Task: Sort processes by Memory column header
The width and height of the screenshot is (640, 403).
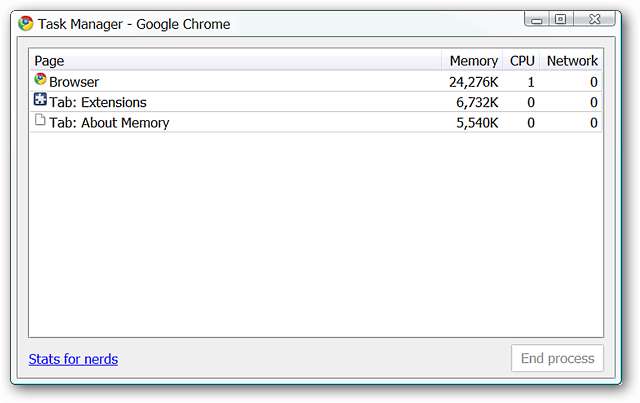Action: click(x=473, y=61)
